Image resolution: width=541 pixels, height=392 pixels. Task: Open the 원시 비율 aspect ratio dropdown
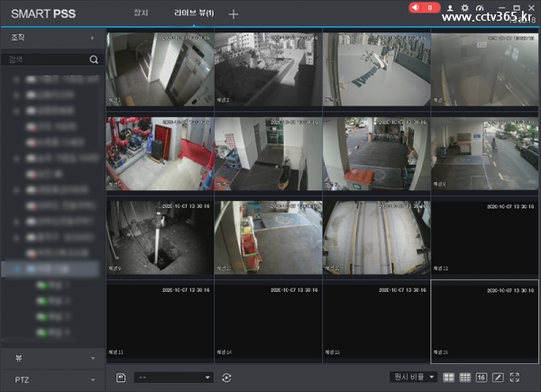tap(414, 377)
